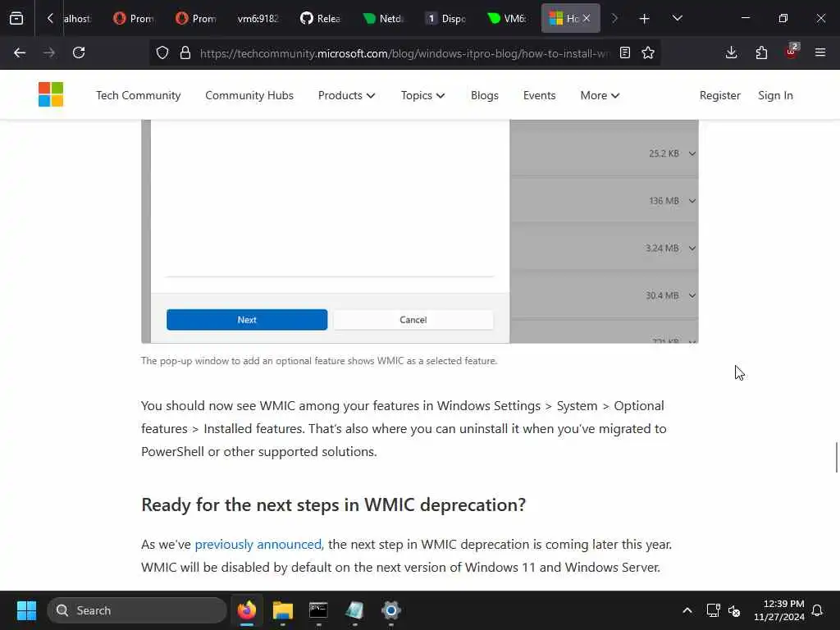Open the Blogs page
The image size is (840, 630).
pyautogui.click(x=484, y=95)
